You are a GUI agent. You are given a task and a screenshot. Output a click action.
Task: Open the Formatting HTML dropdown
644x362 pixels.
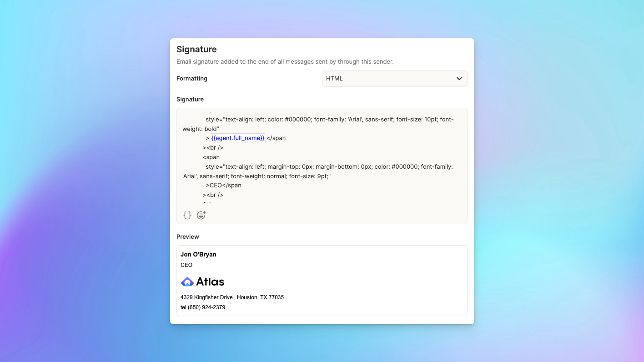[x=394, y=79]
